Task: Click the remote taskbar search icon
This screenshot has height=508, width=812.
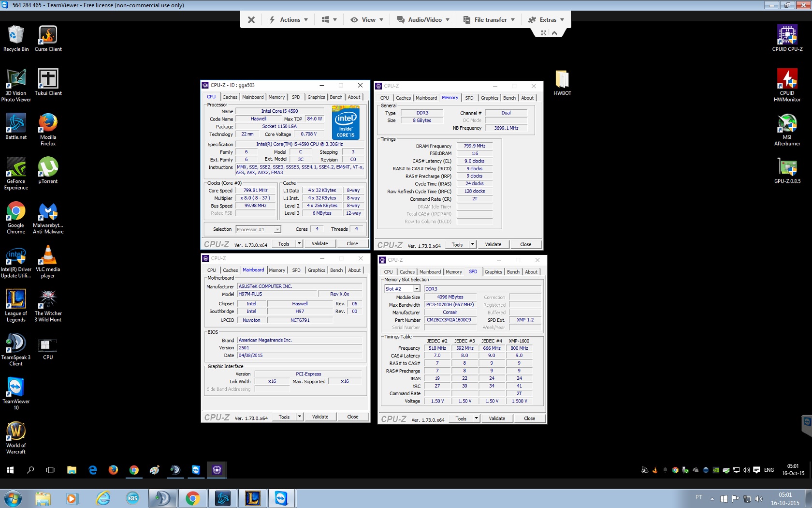Action: tap(30, 470)
